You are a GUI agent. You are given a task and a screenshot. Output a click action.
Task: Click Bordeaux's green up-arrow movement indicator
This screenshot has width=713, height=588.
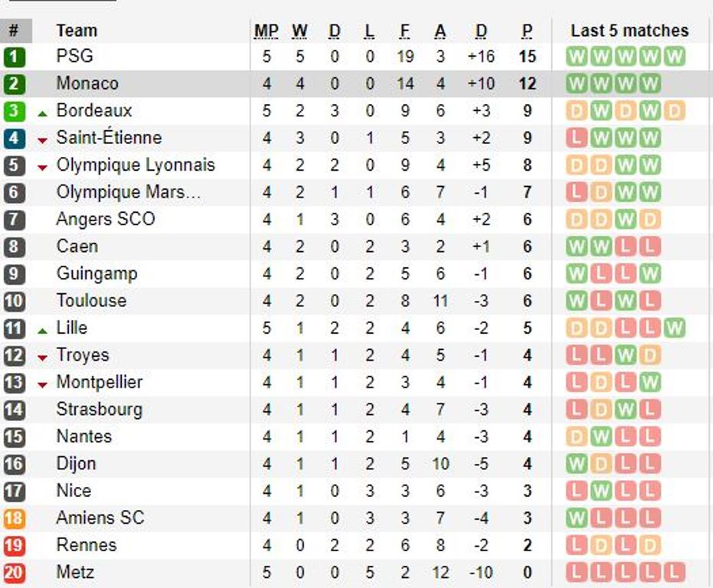(x=43, y=113)
